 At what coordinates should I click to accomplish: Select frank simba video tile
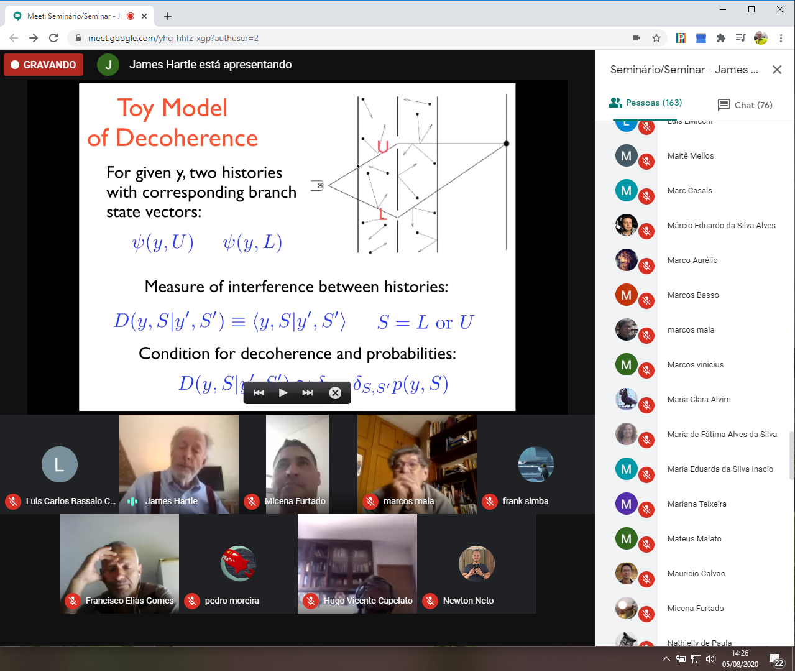(536, 464)
